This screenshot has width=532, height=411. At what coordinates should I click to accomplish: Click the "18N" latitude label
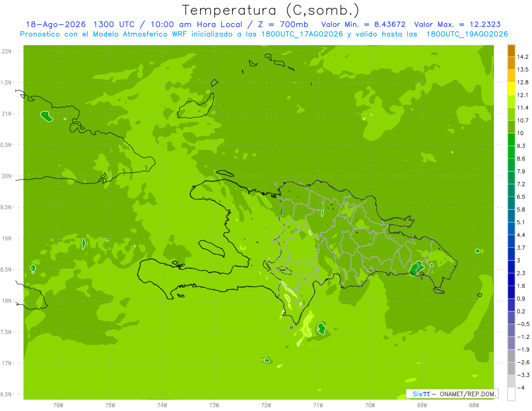coord(8,301)
